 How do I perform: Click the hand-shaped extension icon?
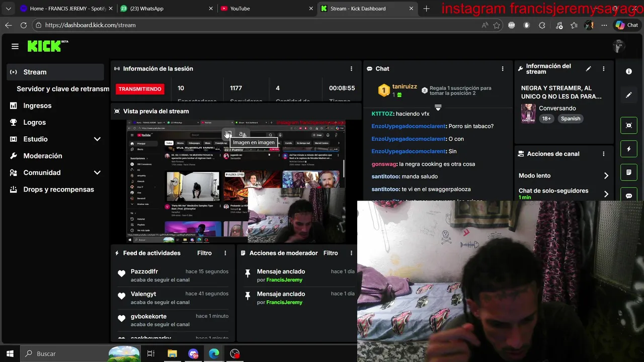pyautogui.click(x=527, y=25)
